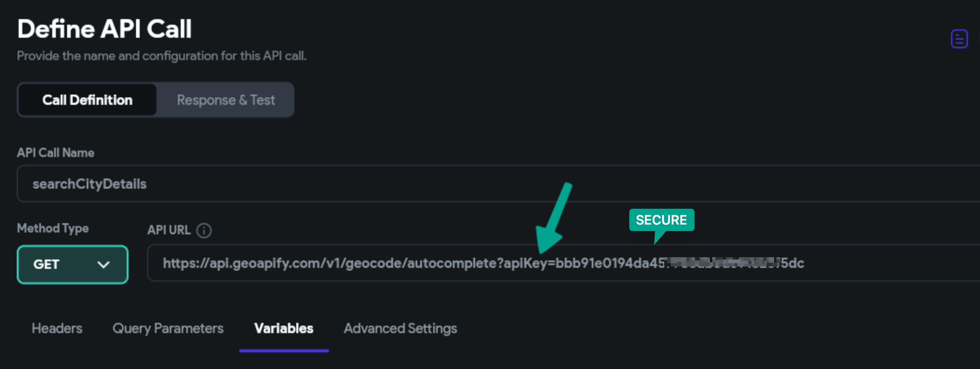Click the API Call Name label
Screen dimensions: 980x369
(x=55, y=153)
